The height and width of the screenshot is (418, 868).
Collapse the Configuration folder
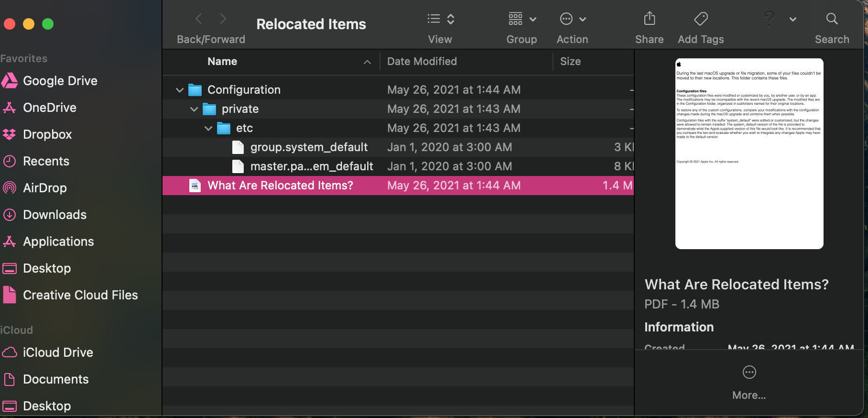pos(180,90)
